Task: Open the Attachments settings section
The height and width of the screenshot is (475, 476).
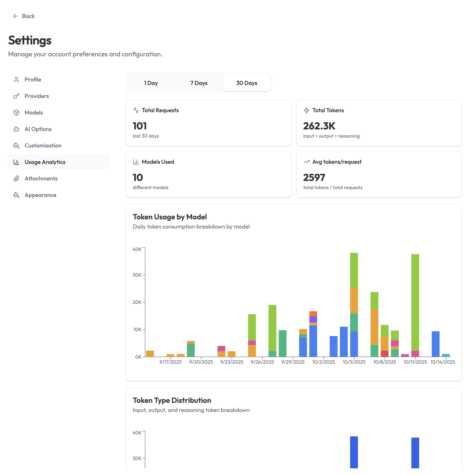Action: pyautogui.click(x=41, y=179)
